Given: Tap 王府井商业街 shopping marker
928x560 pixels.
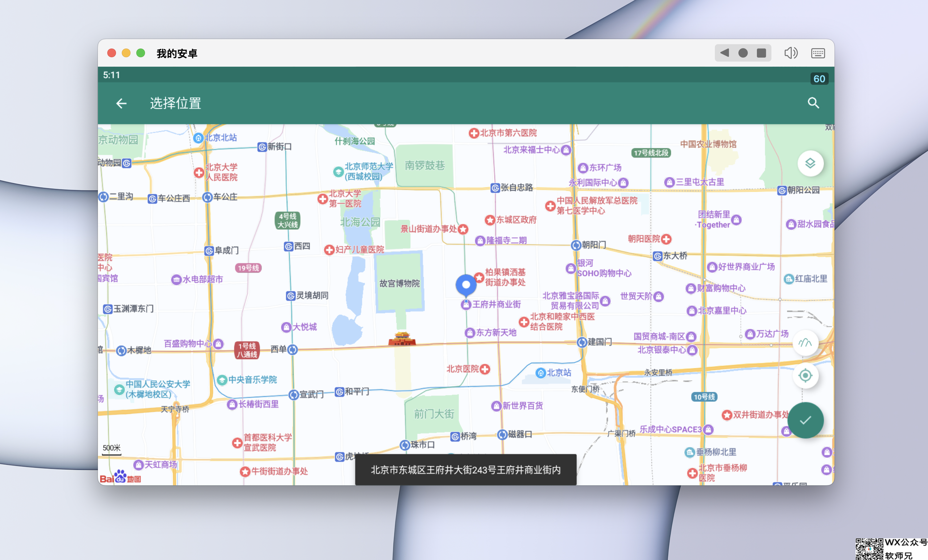Looking at the screenshot, I should coord(466,305).
